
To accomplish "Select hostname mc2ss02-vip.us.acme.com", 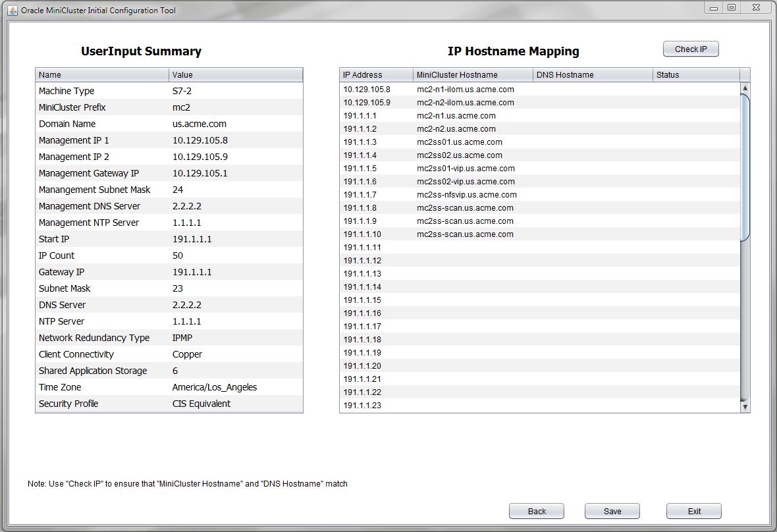I will (466, 181).
